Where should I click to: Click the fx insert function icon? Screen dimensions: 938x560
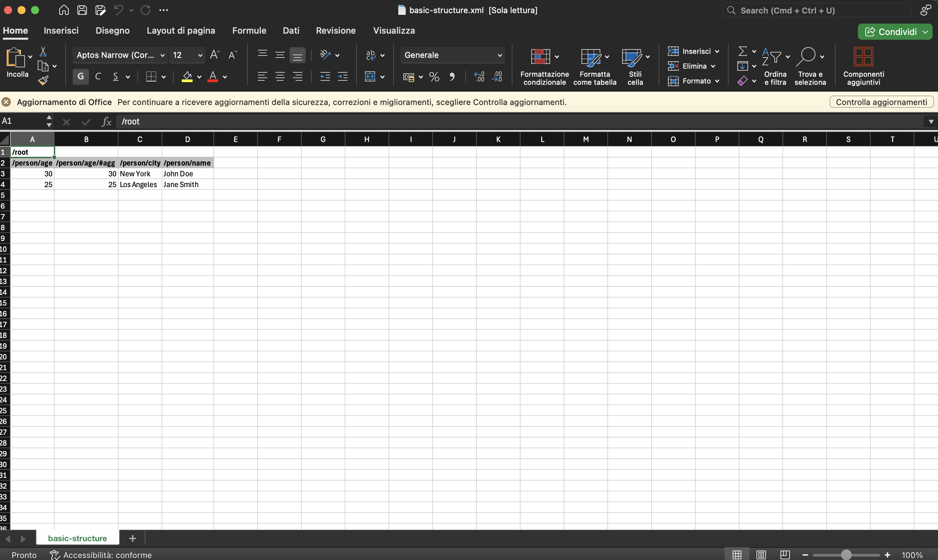106,122
